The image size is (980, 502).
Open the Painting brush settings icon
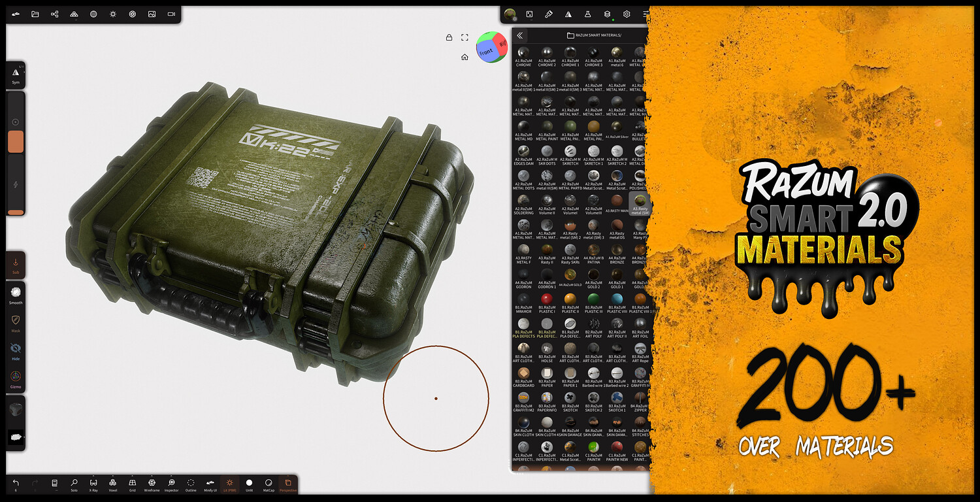click(549, 14)
